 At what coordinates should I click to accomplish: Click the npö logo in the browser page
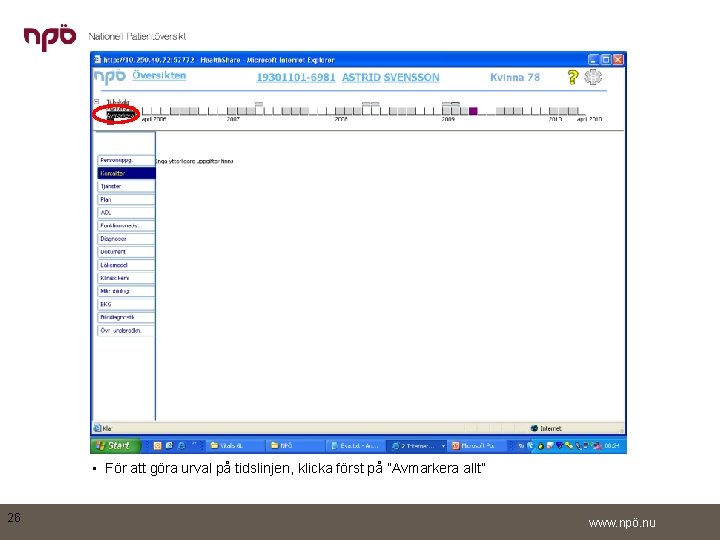pos(110,77)
